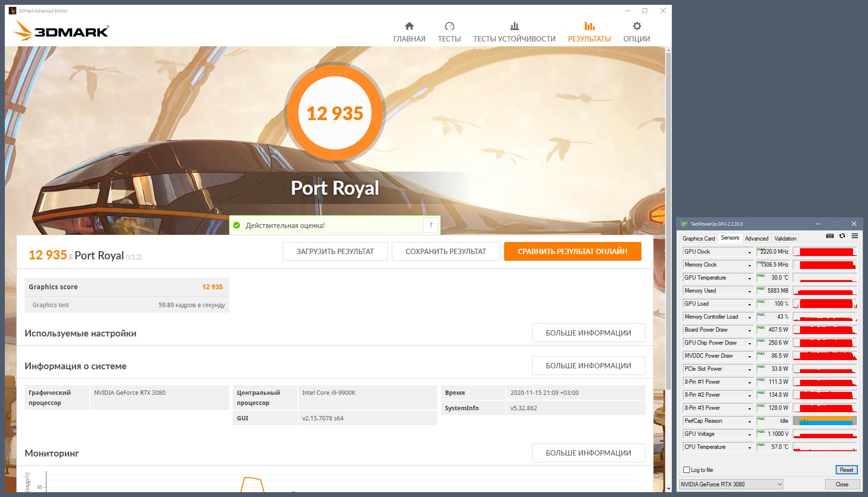Click the 2020-11-15 21:09 +03:00 time value

tap(545, 392)
